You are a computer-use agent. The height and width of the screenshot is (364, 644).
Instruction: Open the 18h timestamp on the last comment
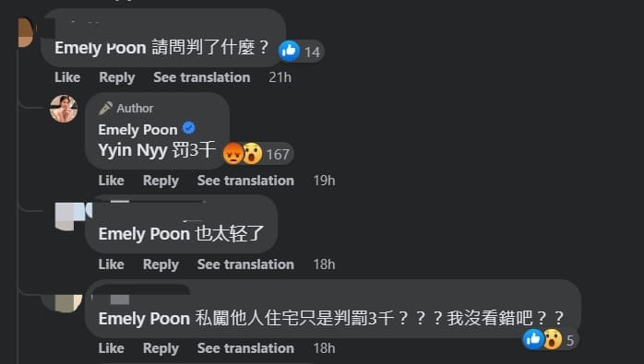click(324, 348)
